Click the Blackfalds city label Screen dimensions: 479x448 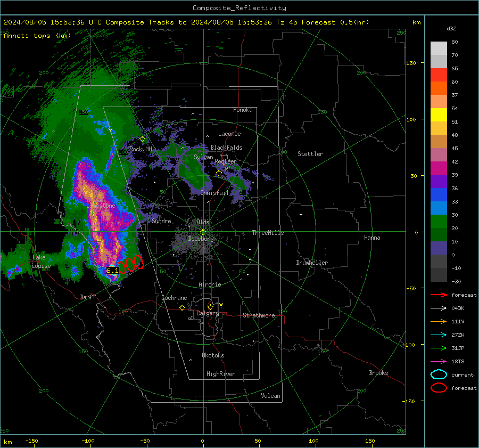click(226, 148)
